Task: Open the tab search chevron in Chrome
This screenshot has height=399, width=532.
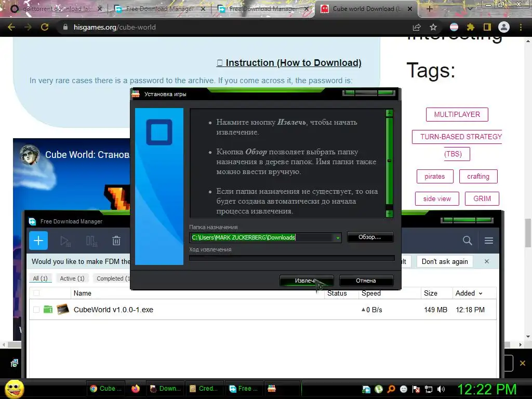Action: pyautogui.click(x=470, y=9)
